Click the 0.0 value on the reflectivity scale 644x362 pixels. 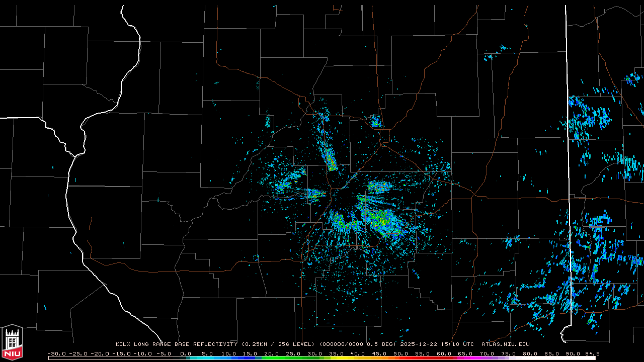186,354
